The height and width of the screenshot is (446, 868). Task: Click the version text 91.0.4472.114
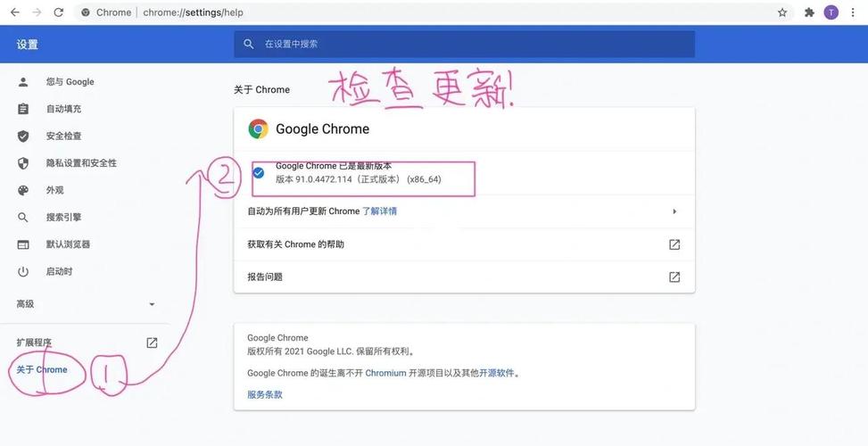point(324,179)
